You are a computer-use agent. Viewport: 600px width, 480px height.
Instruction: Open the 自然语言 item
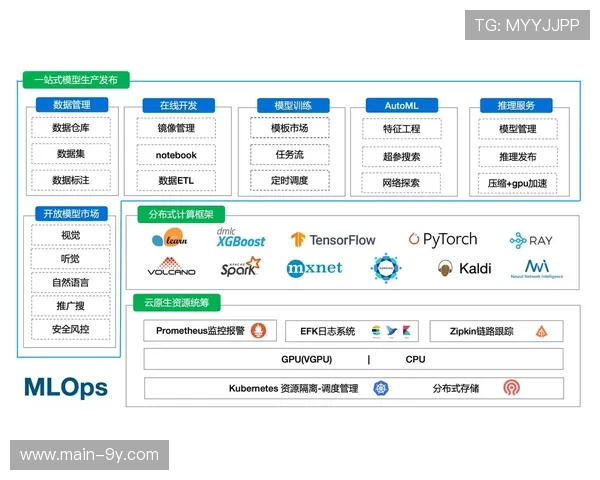coord(71,282)
